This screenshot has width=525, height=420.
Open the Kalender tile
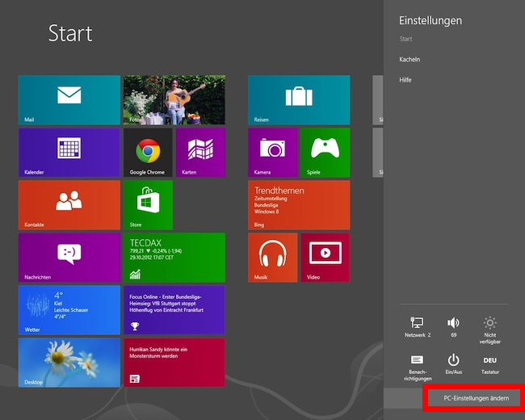69,152
